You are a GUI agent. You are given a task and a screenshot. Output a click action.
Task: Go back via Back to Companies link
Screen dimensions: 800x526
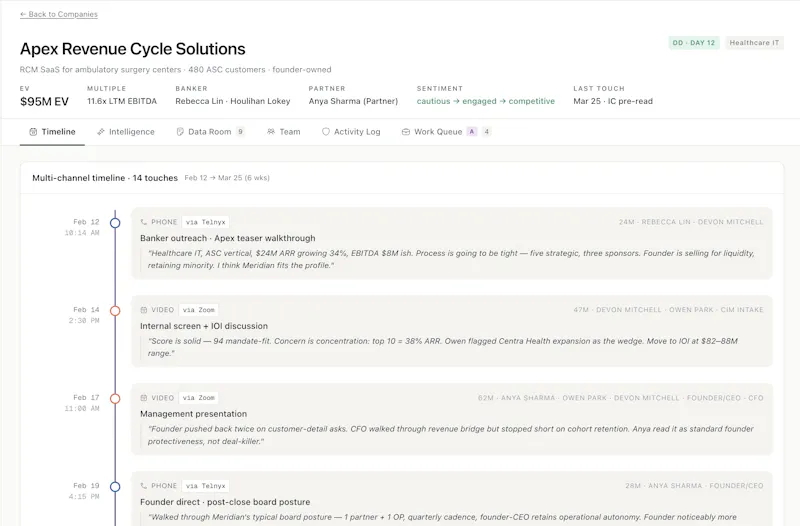[x=59, y=14]
